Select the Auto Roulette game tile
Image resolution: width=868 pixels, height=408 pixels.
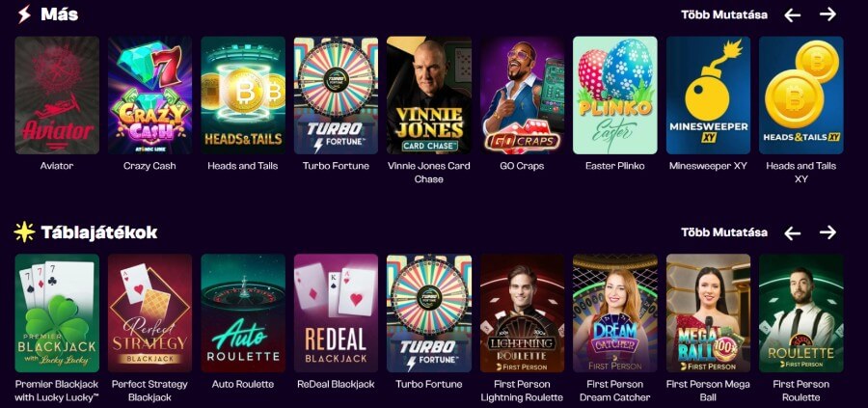pyautogui.click(x=243, y=313)
